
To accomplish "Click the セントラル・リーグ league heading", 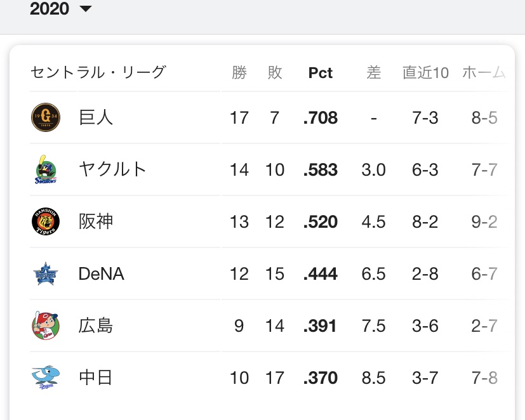I will point(98,72).
